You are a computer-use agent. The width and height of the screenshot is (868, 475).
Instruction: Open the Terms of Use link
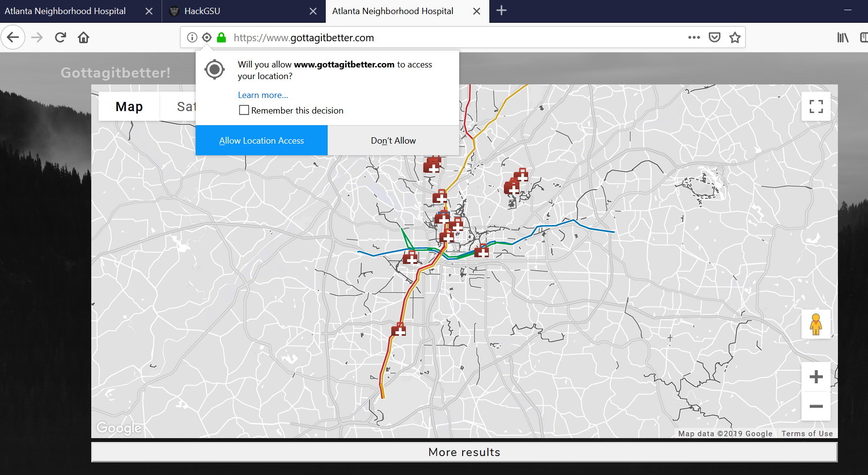(x=807, y=434)
